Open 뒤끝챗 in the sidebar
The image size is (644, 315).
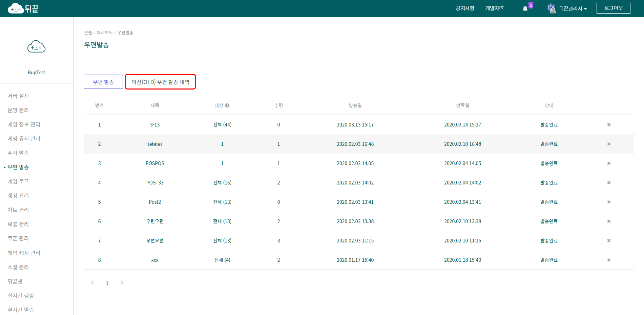(x=15, y=281)
